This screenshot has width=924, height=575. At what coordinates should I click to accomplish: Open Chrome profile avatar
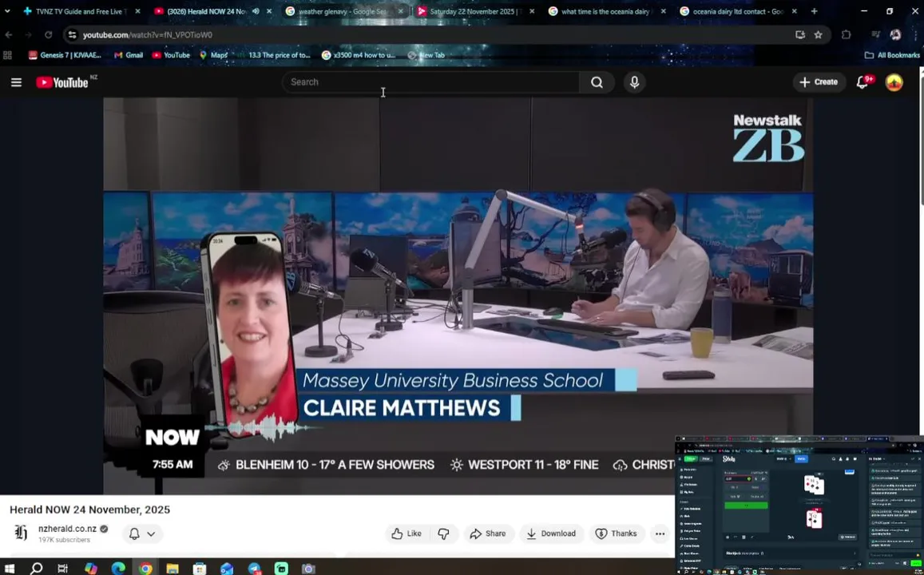(x=896, y=35)
